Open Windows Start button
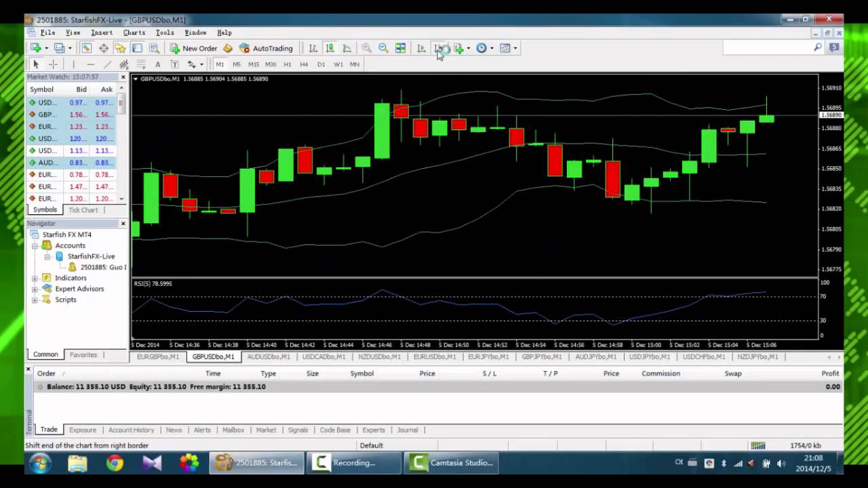This screenshot has height=488, width=868. (40, 463)
